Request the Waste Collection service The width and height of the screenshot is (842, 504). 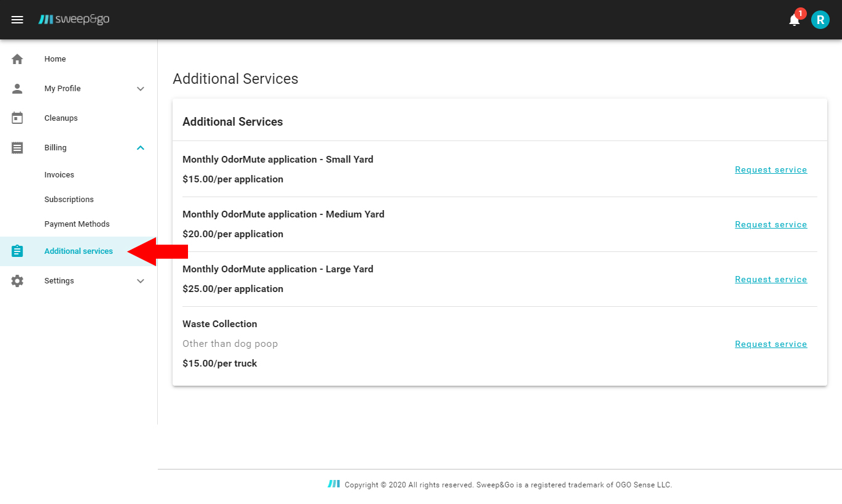point(770,344)
